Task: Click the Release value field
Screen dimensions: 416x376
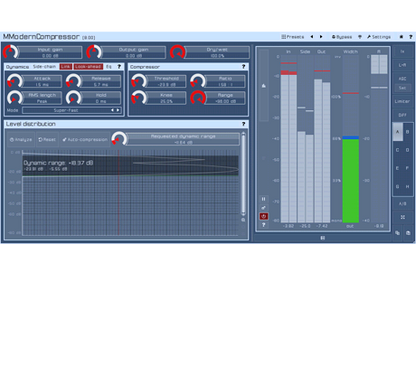Action: (101, 81)
